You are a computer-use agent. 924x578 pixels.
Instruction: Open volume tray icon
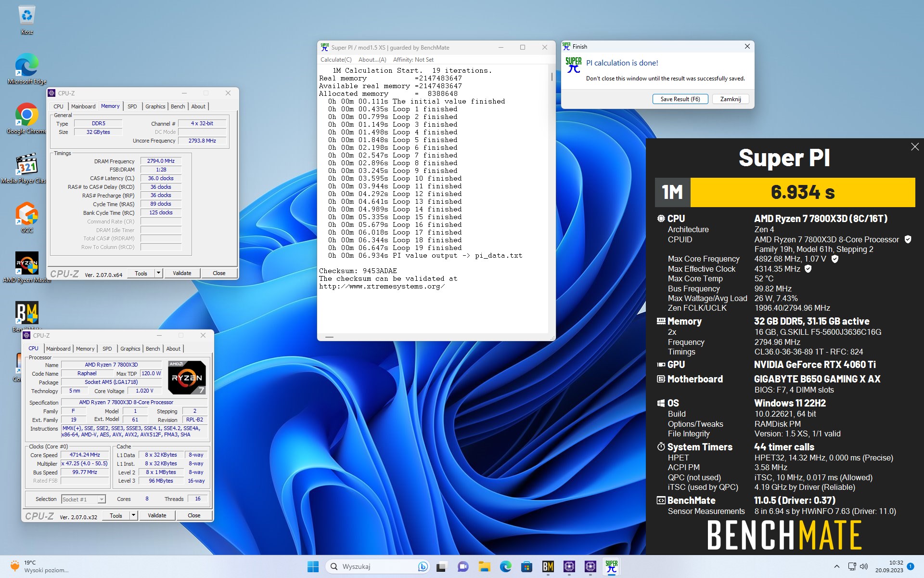[x=863, y=566]
